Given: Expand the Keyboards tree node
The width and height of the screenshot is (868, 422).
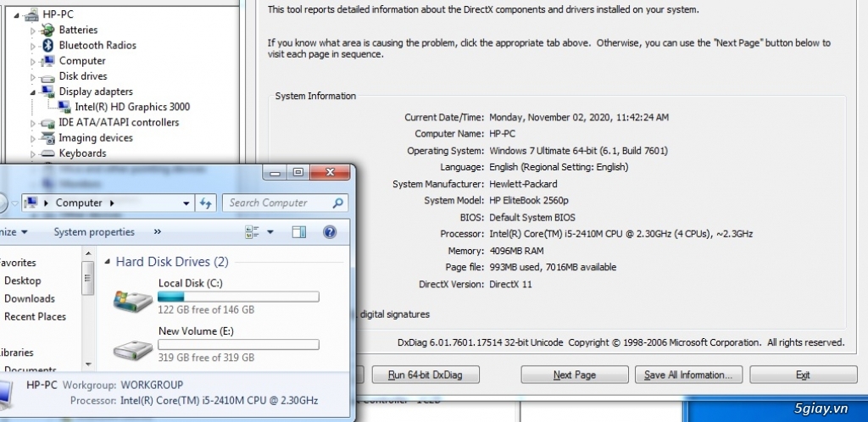Looking at the screenshot, I should pyautogui.click(x=33, y=153).
